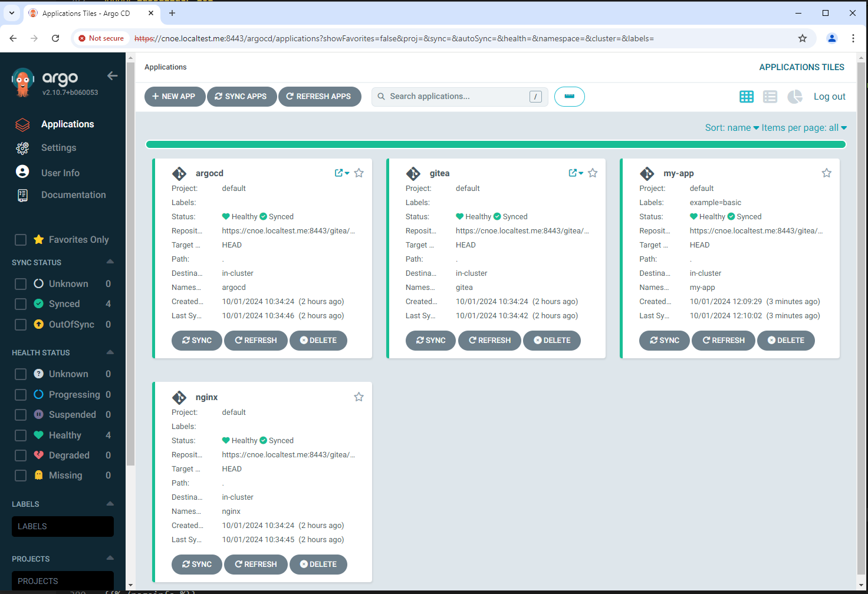Star the my-app application as favorite
The width and height of the screenshot is (868, 594).
click(x=826, y=173)
